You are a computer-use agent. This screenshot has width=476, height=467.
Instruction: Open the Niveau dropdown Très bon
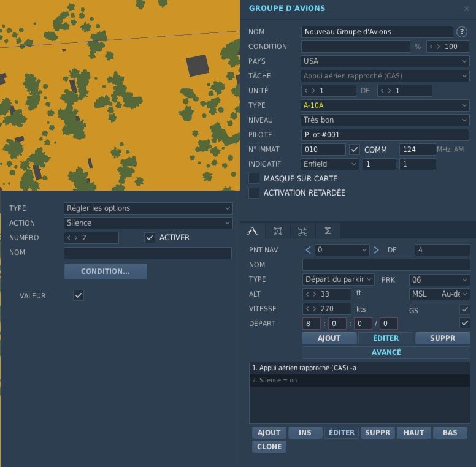pos(385,120)
